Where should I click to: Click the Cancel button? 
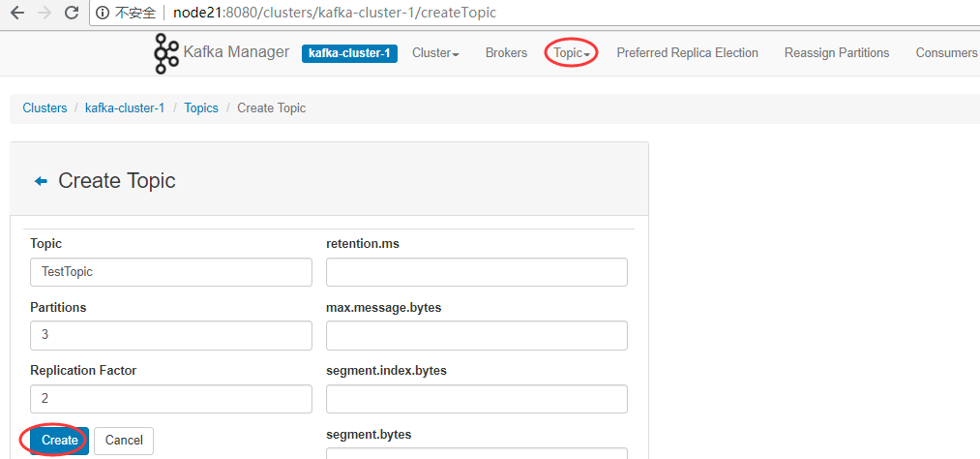point(124,441)
